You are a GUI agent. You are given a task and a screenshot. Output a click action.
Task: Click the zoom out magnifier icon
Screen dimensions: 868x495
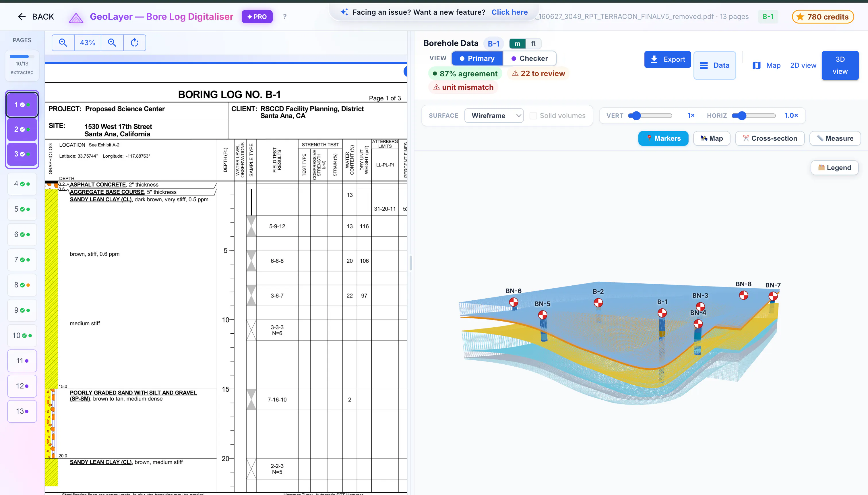pyautogui.click(x=63, y=42)
